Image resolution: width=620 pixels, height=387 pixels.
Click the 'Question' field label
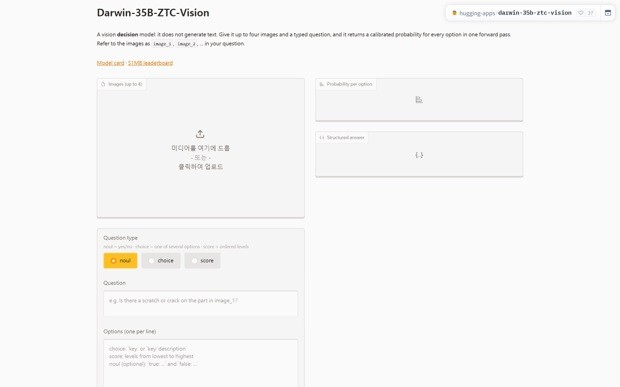(115, 283)
